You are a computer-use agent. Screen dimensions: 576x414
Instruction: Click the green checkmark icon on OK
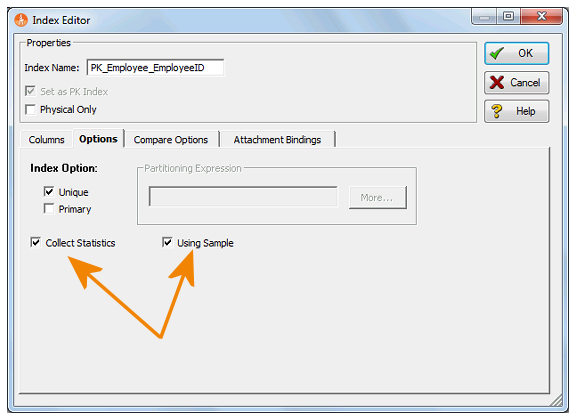497,54
